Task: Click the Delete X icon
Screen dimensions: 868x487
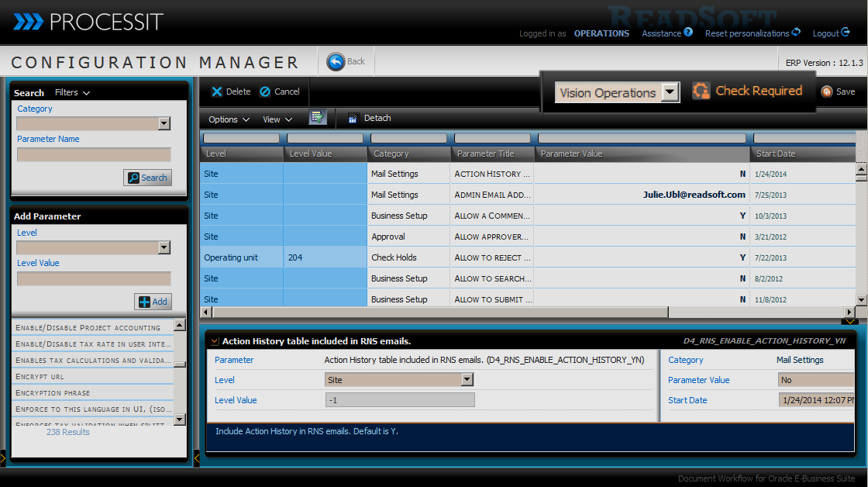Action: [217, 92]
